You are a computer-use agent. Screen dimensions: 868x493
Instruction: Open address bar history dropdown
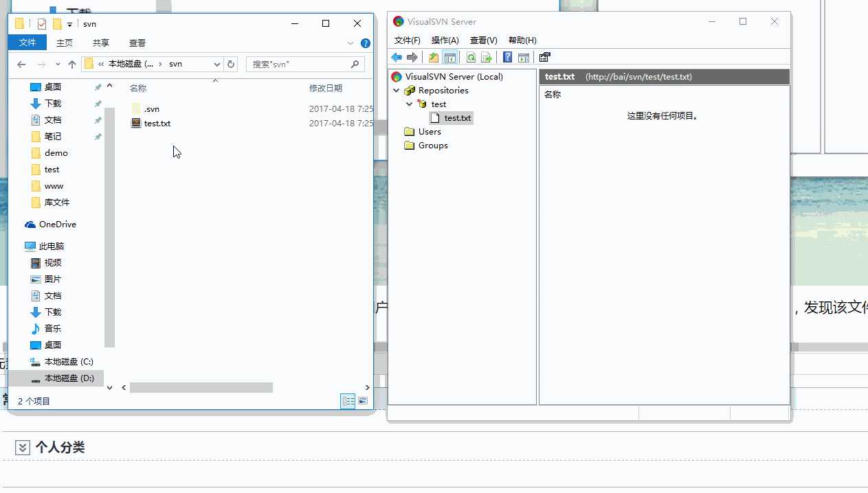[217, 65]
